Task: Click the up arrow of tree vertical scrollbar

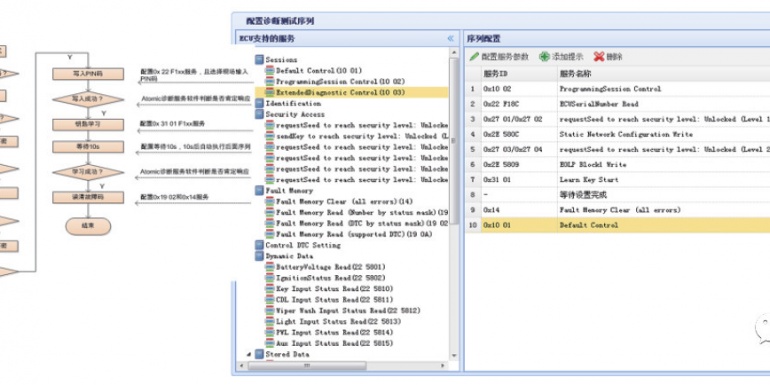Action: tap(454, 51)
